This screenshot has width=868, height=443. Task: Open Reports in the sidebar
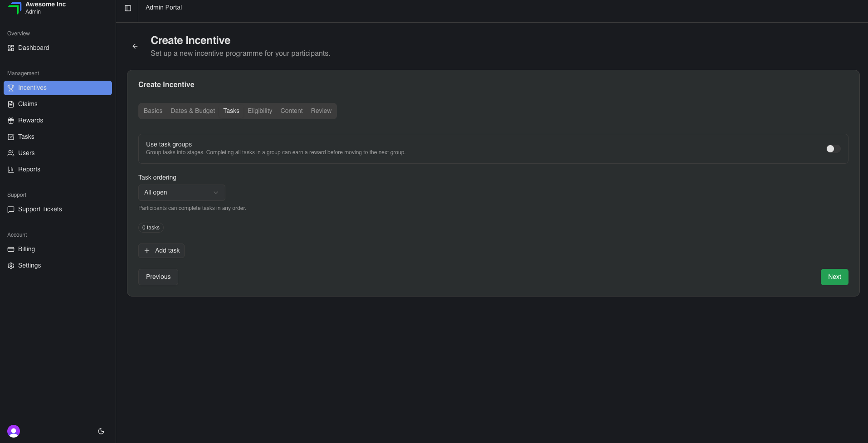coord(58,170)
